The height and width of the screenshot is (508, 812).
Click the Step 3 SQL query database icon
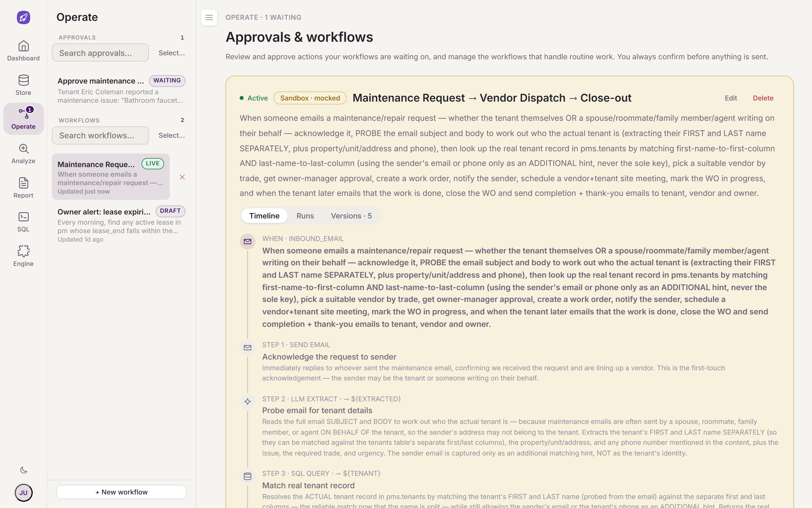click(x=248, y=476)
